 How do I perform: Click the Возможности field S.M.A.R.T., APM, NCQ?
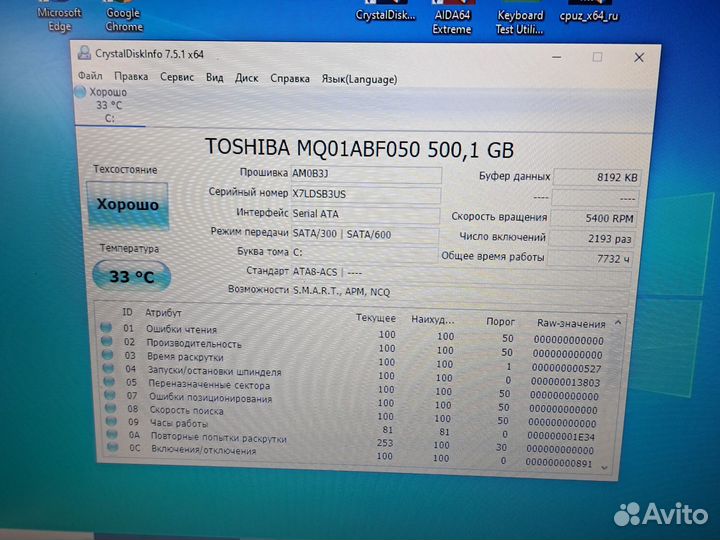click(460, 293)
